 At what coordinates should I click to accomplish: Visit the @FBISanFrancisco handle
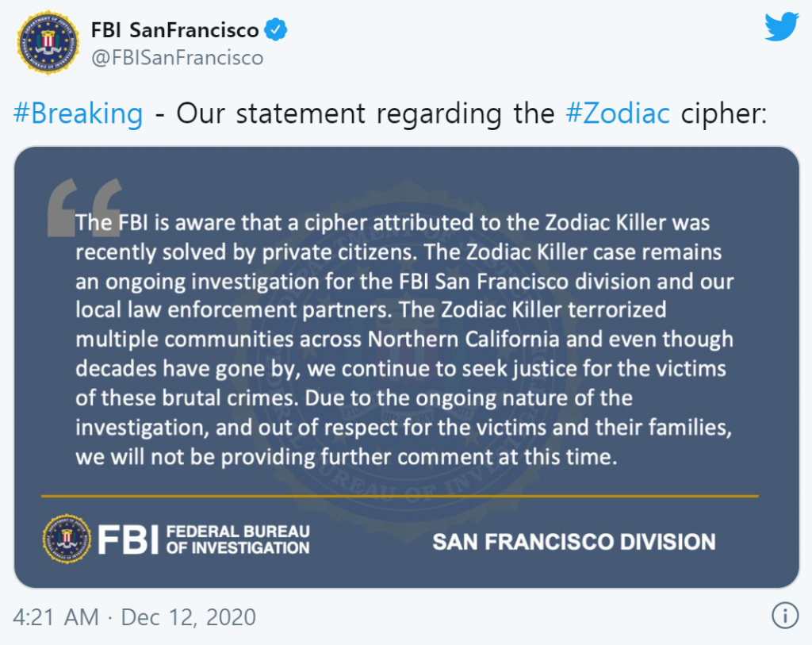point(178,58)
